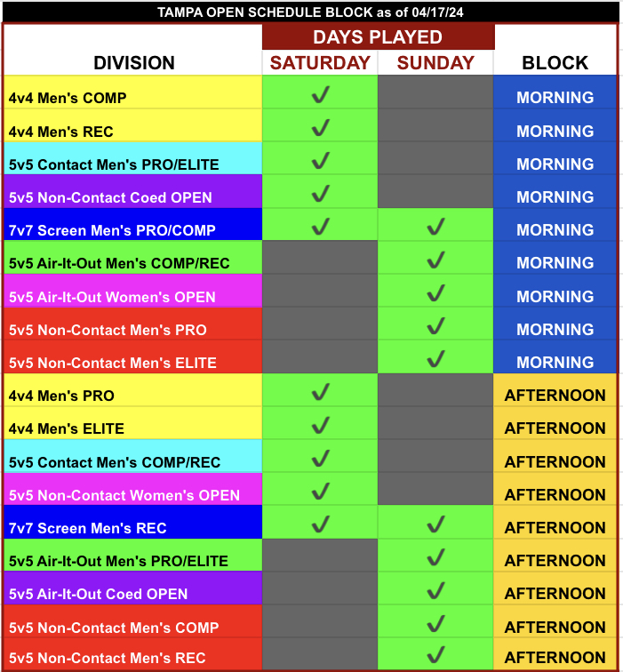
Task: Click Sunday checkmark for 5v5 Air-It-Out Coed OPEN
Action: pos(435,590)
